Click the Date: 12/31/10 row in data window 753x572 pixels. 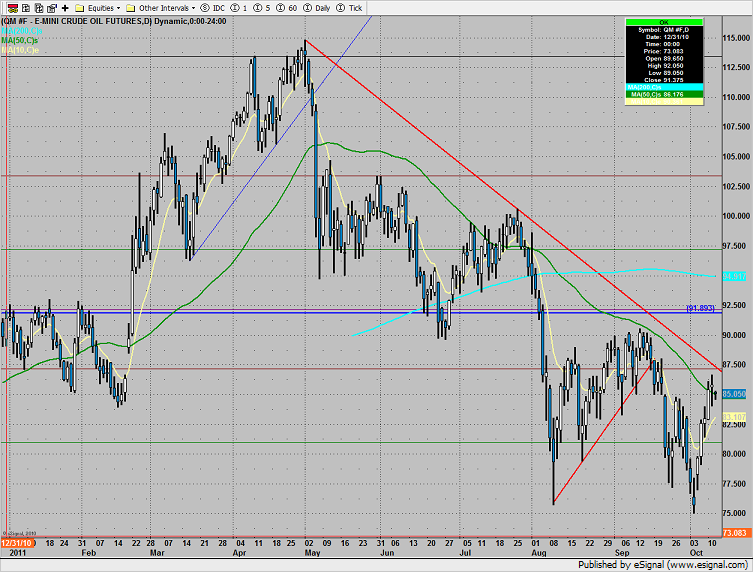(664, 37)
